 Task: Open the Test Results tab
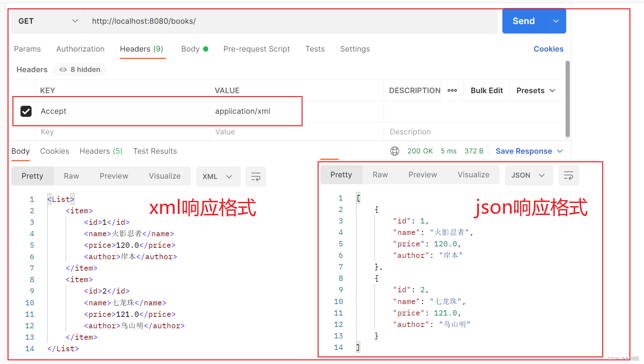click(x=155, y=151)
